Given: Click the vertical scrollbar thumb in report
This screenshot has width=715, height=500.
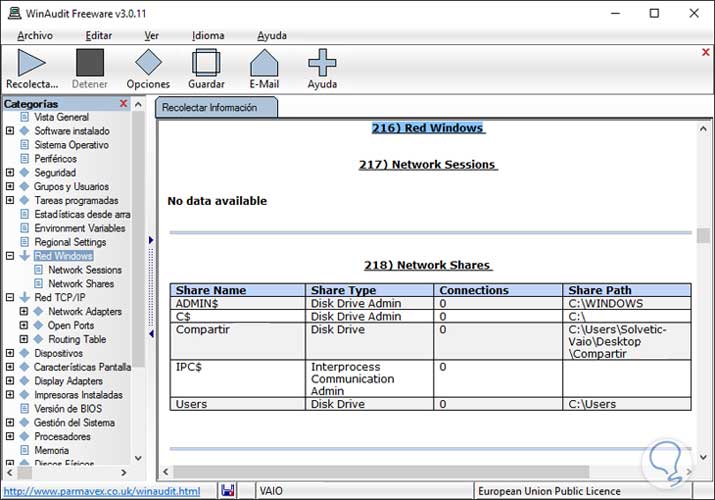Looking at the screenshot, I should coord(703,237).
